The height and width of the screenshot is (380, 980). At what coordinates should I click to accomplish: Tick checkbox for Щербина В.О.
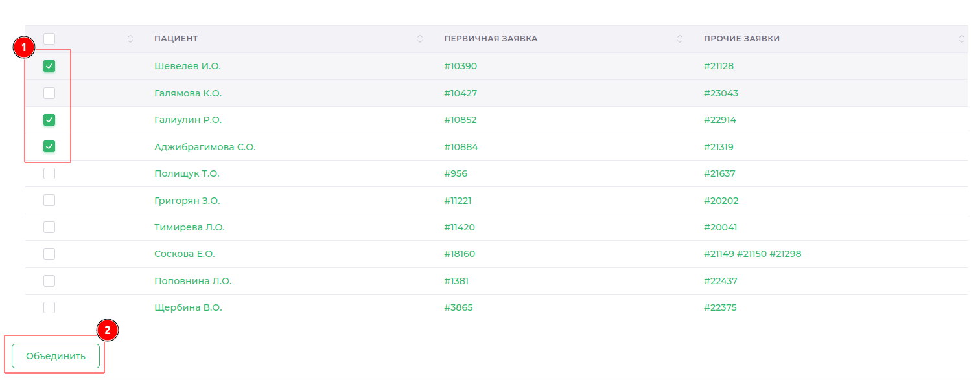tap(49, 307)
